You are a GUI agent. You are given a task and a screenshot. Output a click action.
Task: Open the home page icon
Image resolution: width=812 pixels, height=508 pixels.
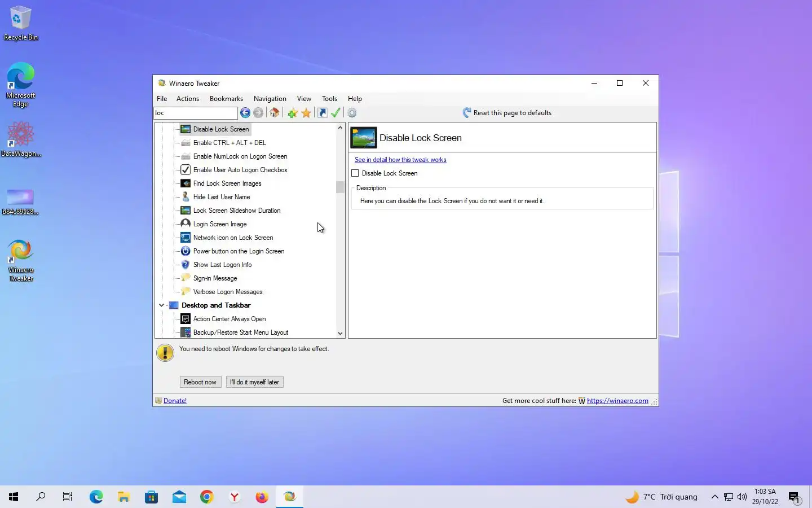[275, 113]
